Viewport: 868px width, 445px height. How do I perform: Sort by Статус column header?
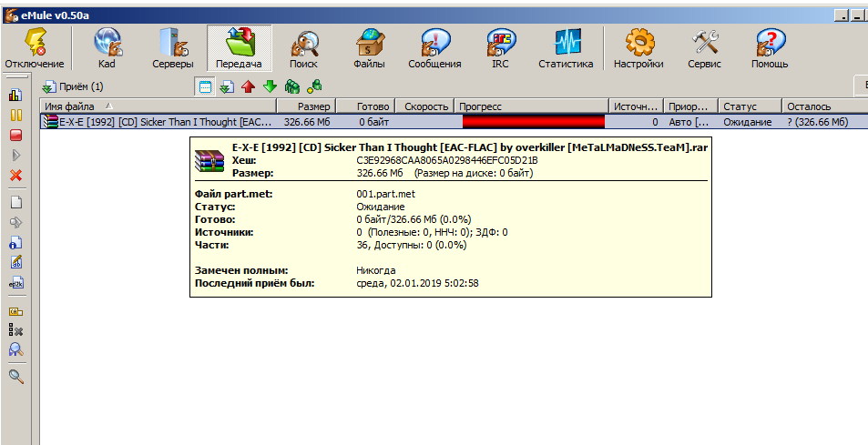[750, 106]
